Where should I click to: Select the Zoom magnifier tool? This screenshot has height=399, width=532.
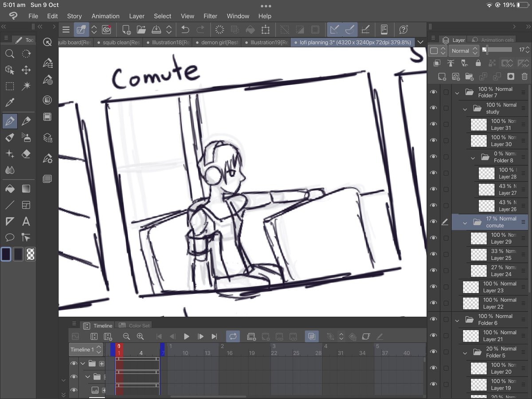pyautogui.click(x=10, y=54)
